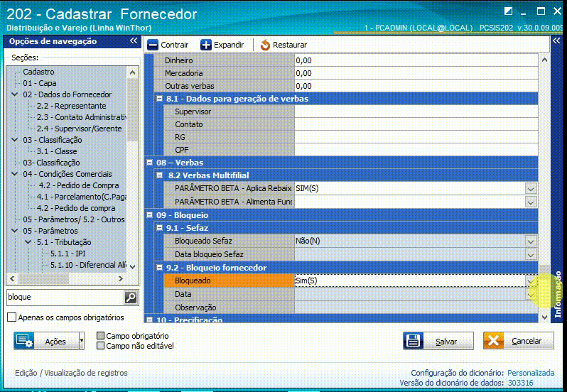Collapse the 09 - Bloqueio section
The width and height of the screenshot is (567, 392).
(150, 215)
